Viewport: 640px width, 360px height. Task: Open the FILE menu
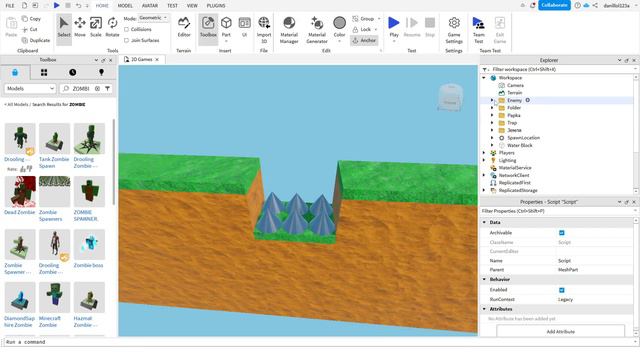point(10,6)
